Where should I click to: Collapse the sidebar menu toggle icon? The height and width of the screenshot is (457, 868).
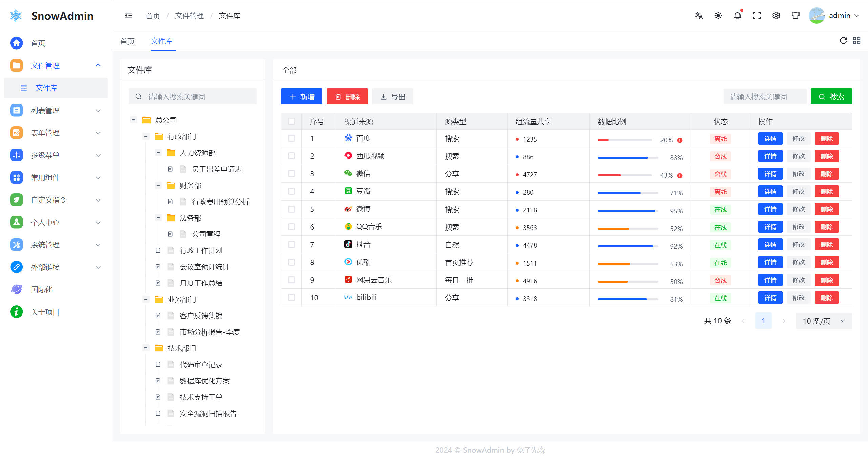[x=129, y=16]
